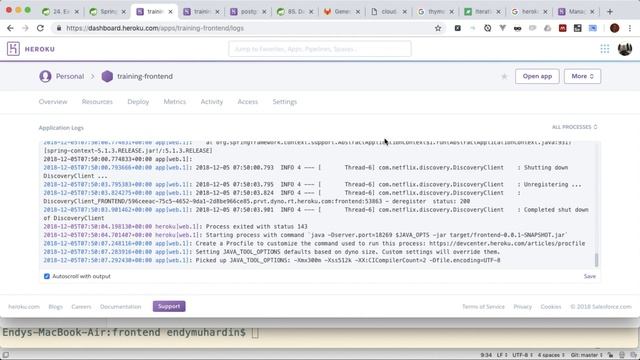The width and height of the screenshot is (640, 360).
Task: Click the site security padlock icon
Action: [x=59, y=28]
